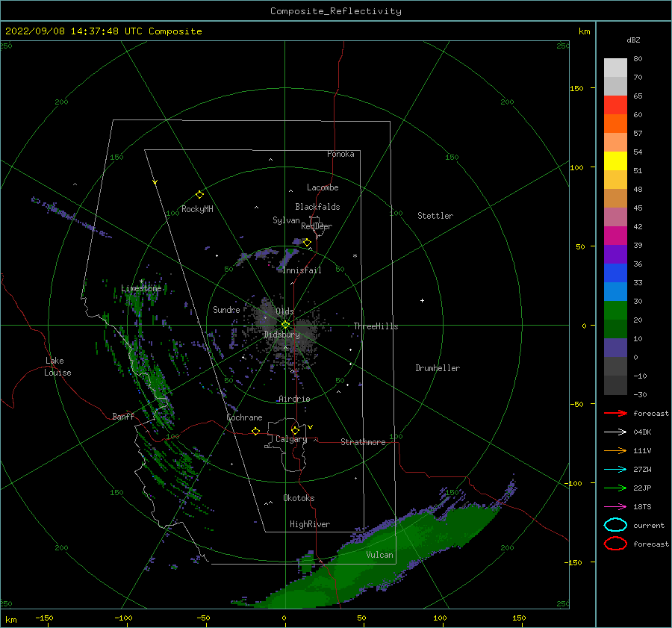Viewport: 672px width, 628px height.
Task: Click the yellow diamond marker near RockyMH
Action: (199, 195)
